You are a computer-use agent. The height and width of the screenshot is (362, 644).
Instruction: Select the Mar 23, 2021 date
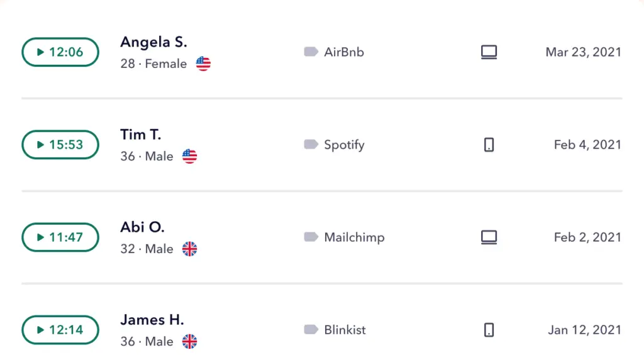click(x=583, y=52)
